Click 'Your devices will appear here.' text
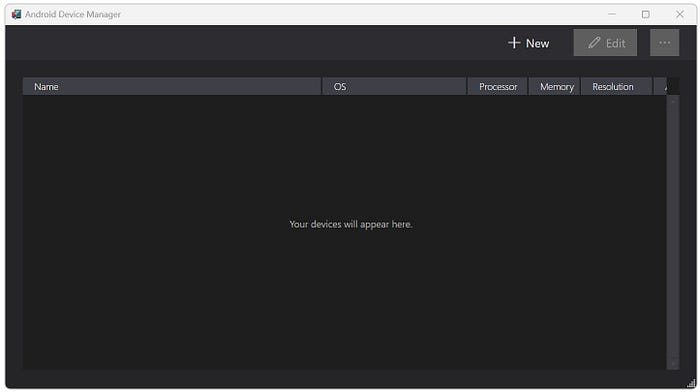Viewport: 700px width, 392px height. [x=350, y=224]
